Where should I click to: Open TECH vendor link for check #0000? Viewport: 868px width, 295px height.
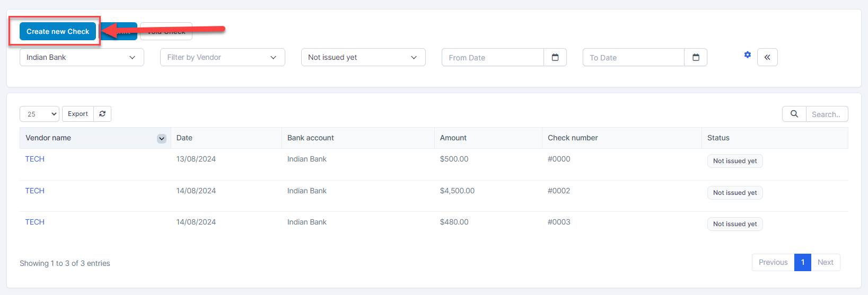35,159
